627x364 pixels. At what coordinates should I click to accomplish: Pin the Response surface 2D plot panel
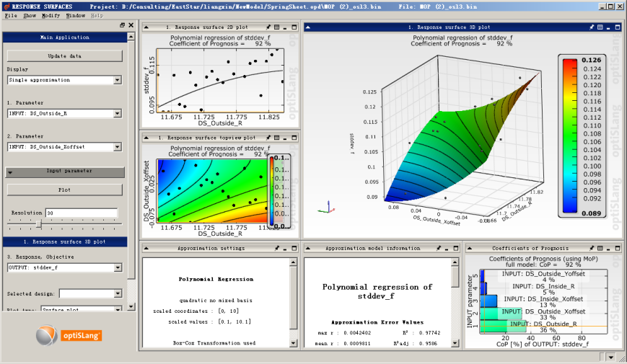click(x=268, y=27)
